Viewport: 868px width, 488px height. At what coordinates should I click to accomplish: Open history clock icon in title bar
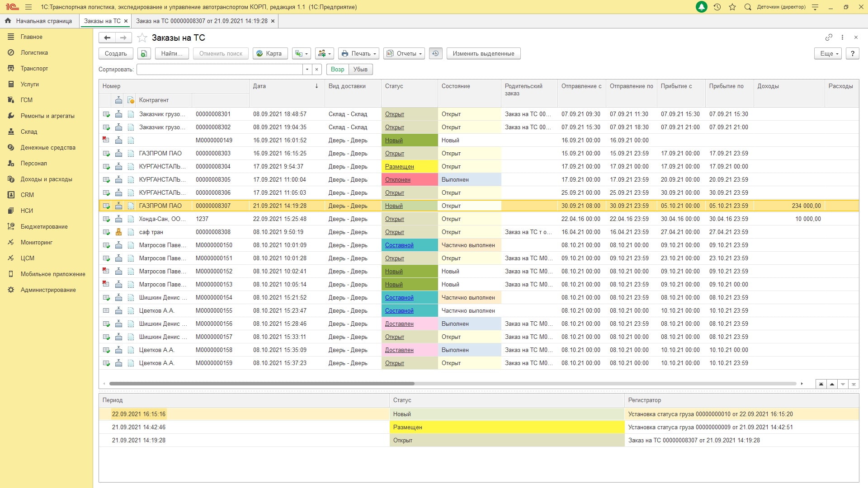(x=717, y=7)
